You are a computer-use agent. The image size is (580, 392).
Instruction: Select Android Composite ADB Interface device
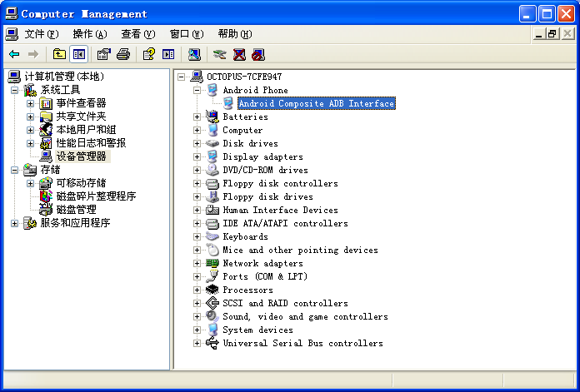pyautogui.click(x=317, y=103)
